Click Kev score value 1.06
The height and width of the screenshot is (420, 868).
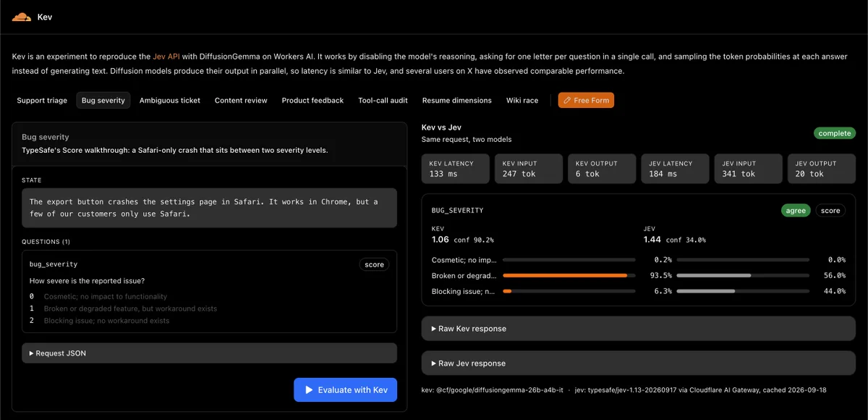click(441, 240)
